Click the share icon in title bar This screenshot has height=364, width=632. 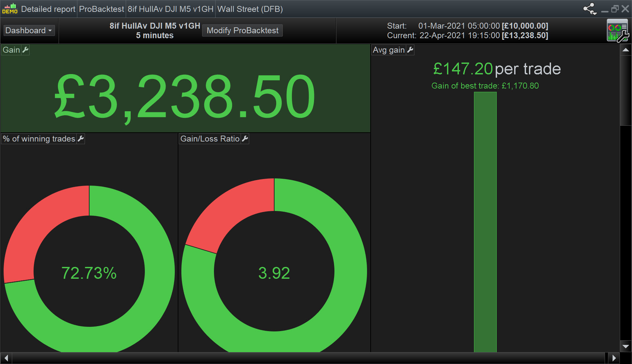pyautogui.click(x=590, y=9)
